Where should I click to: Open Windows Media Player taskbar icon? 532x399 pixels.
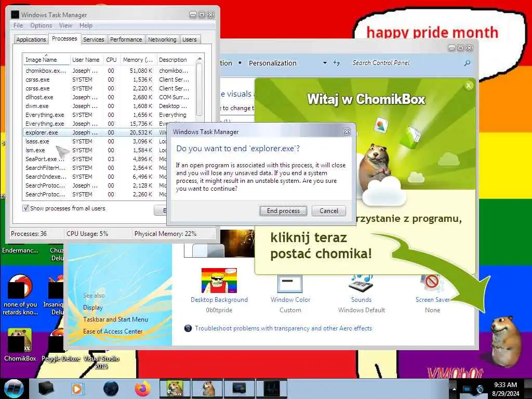(77, 389)
